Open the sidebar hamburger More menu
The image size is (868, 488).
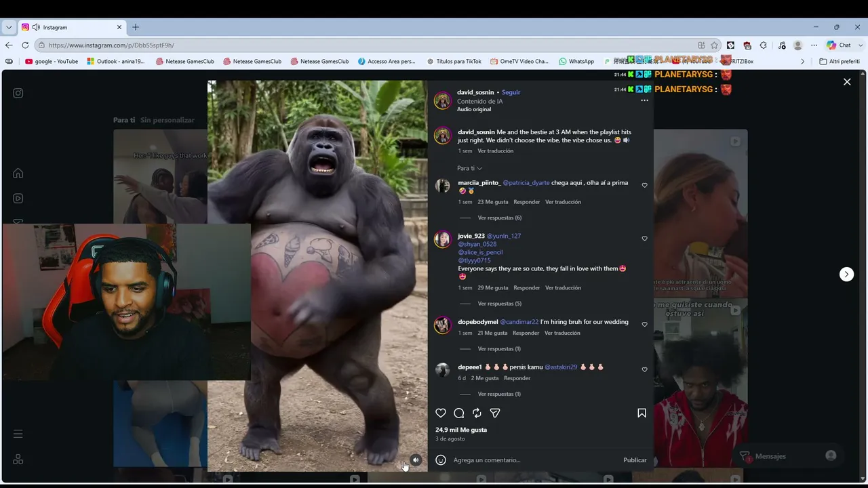coord(18,434)
